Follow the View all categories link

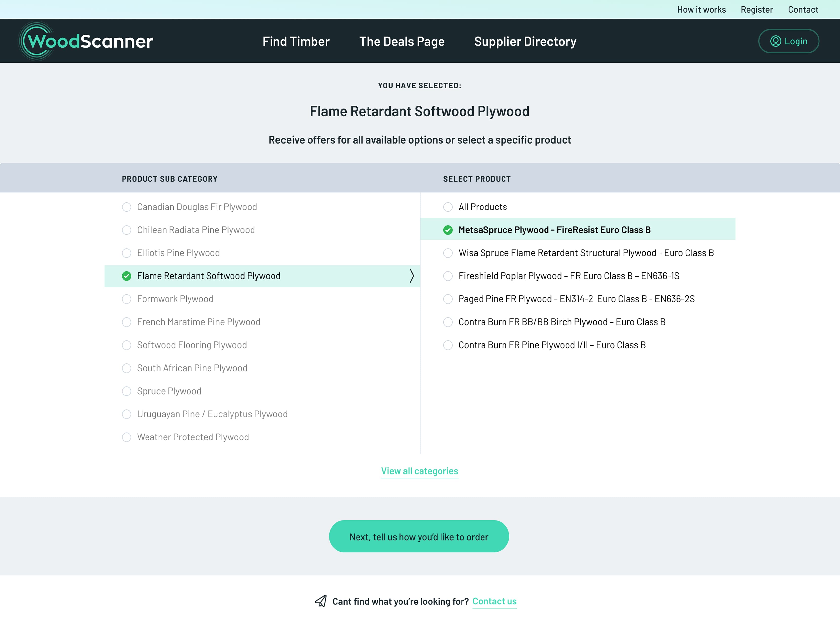tap(419, 471)
